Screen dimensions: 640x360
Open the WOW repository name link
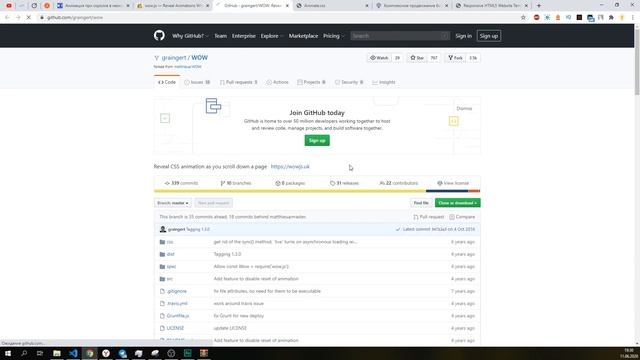click(200, 58)
